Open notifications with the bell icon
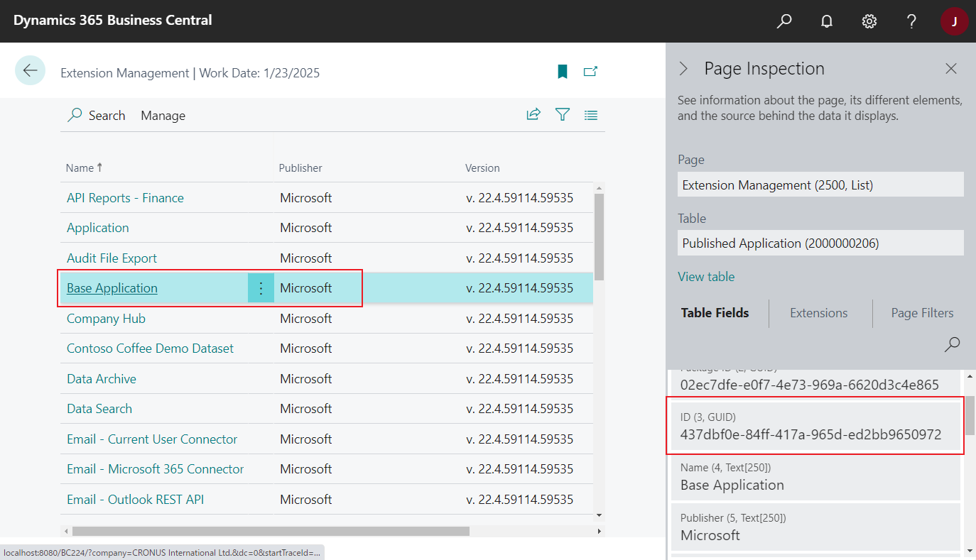The image size is (976, 560). coord(826,21)
